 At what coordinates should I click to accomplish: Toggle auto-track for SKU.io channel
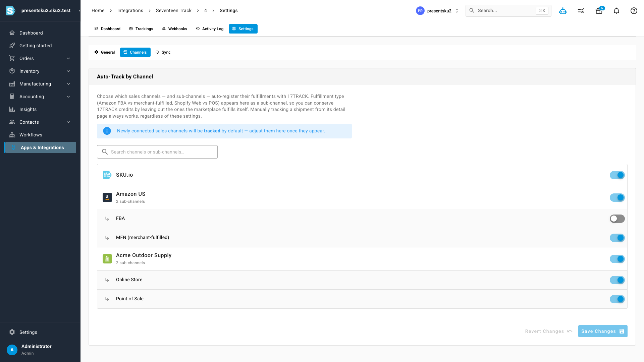pyautogui.click(x=617, y=175)
